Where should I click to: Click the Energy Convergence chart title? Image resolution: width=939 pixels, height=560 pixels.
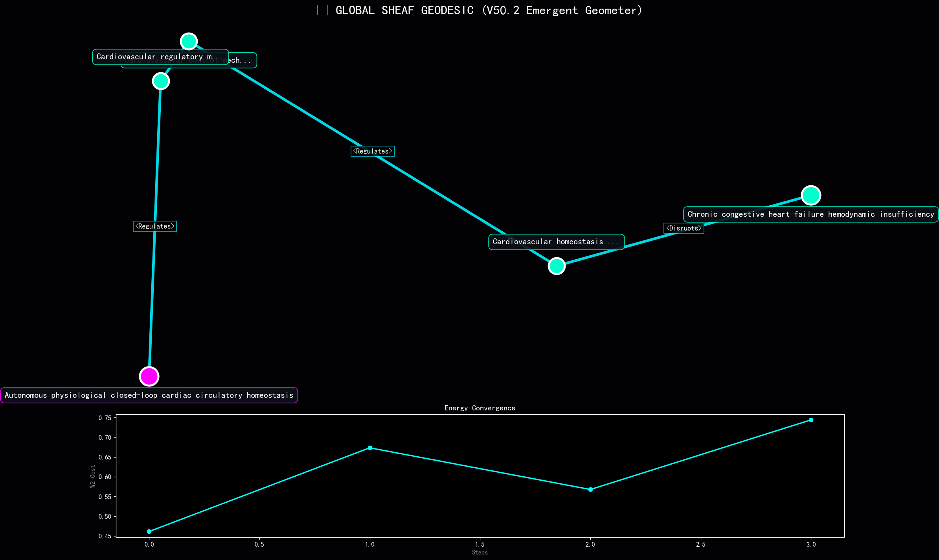(480, 408)
